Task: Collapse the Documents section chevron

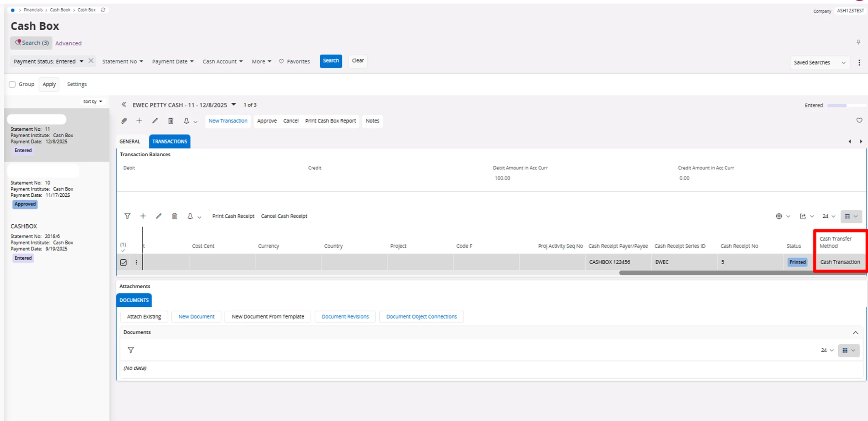Action: (855, 333)
